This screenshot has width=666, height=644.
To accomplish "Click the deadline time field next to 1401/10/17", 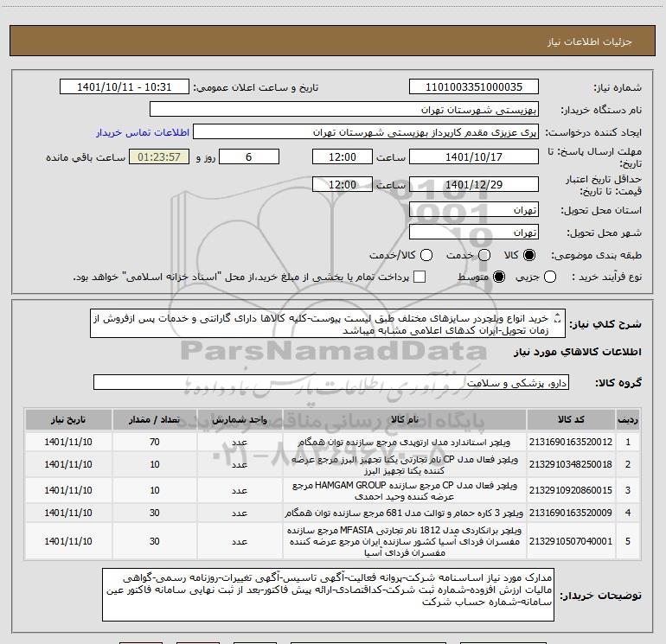I will coord(343,157).
